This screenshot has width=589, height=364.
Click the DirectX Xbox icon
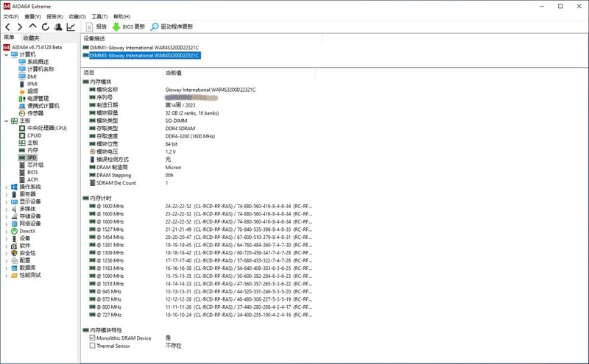[x=14, y=231]
